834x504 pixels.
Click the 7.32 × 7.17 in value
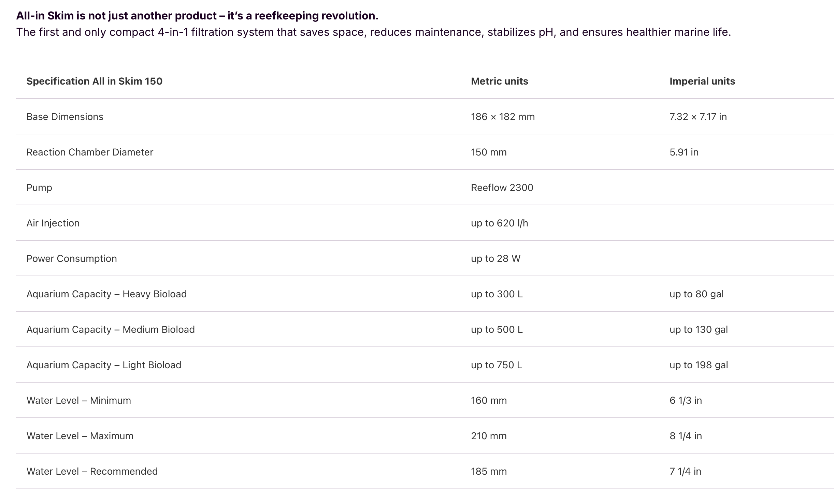click(x=698, y=117)
